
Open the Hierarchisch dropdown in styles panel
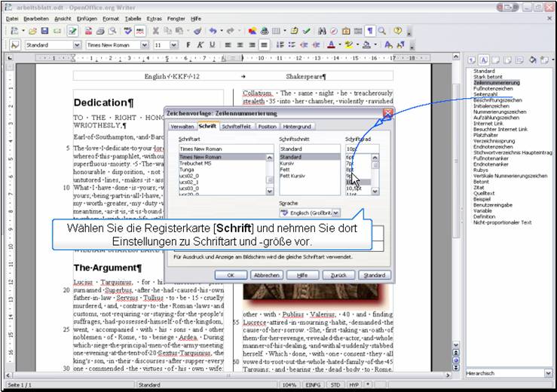548,373
